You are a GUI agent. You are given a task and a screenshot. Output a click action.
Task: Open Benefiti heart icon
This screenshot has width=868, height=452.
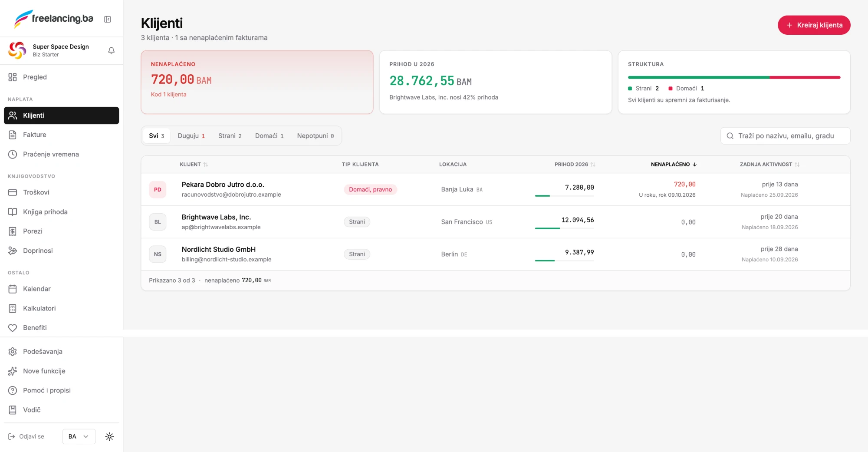pyautogui.click(x=13, y=328)
